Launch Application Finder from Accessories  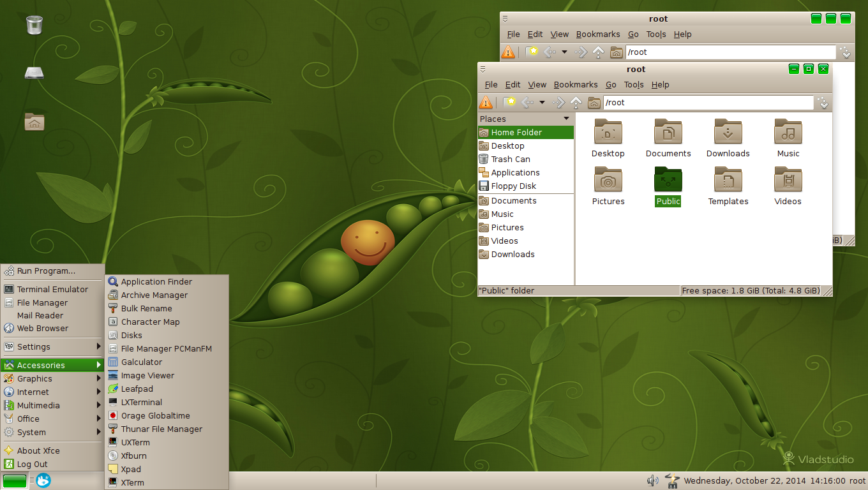tap(166, 281)
